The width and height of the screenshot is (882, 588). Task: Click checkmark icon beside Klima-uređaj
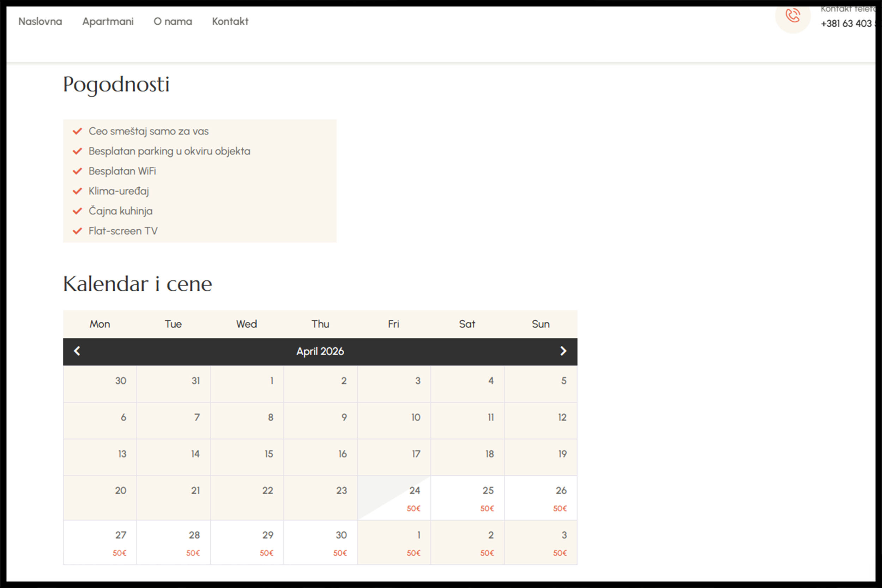[77, 191]
